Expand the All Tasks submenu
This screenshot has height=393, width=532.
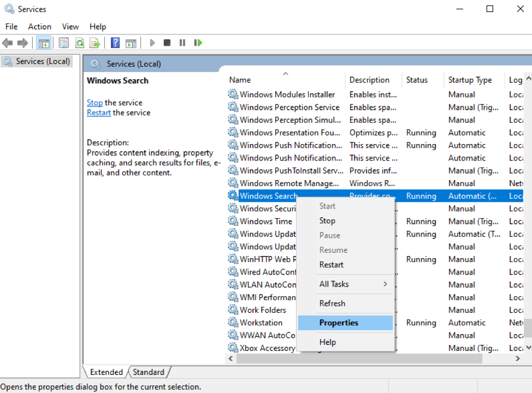click(345, 284)
